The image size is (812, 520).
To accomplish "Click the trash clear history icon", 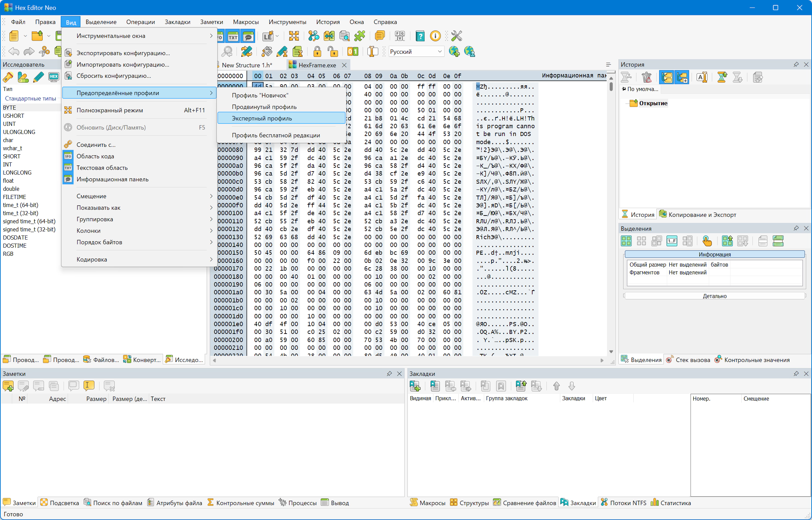I will click(x=647, y=77).
